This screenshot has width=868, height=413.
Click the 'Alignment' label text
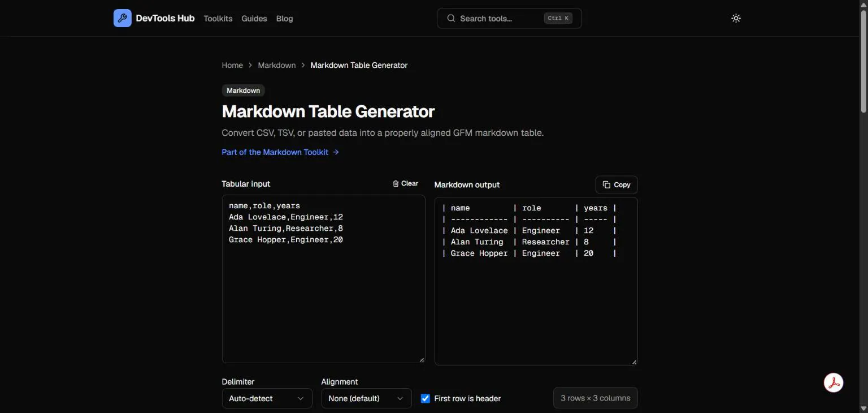[x=340, y=381]
